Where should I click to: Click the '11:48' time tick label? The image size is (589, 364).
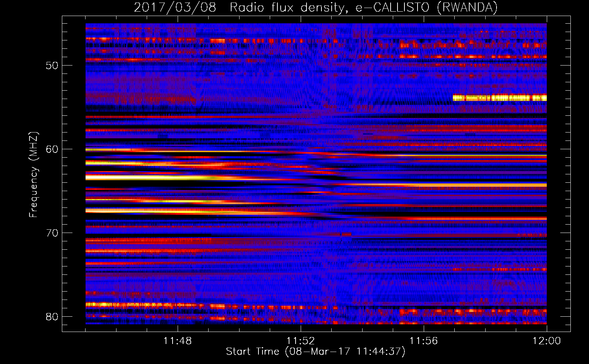(178, 341)
